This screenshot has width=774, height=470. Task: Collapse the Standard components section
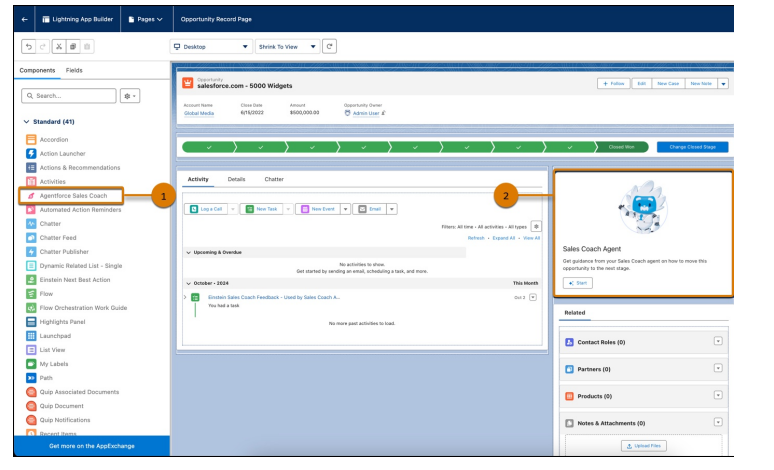click(x=26, y=121)
